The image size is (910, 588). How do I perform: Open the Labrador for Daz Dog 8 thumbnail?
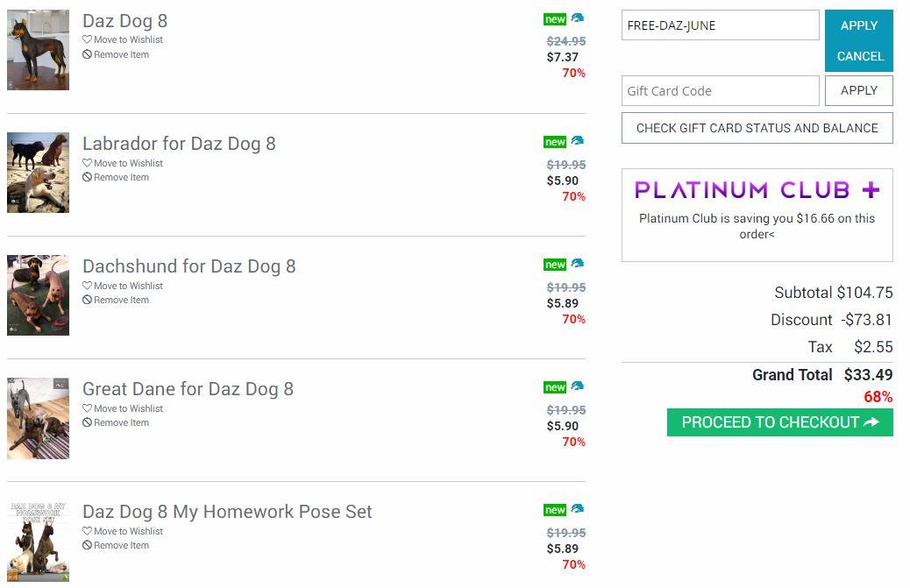(38, 173)
